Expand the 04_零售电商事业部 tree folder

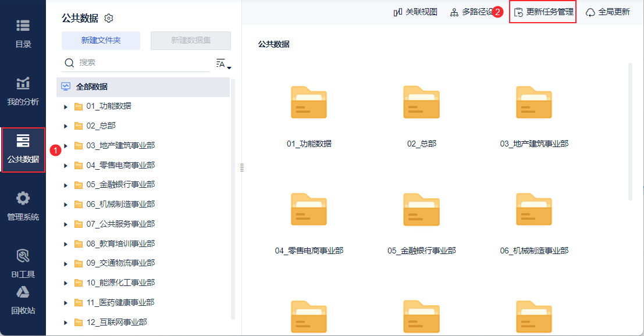tap(66, 166)
